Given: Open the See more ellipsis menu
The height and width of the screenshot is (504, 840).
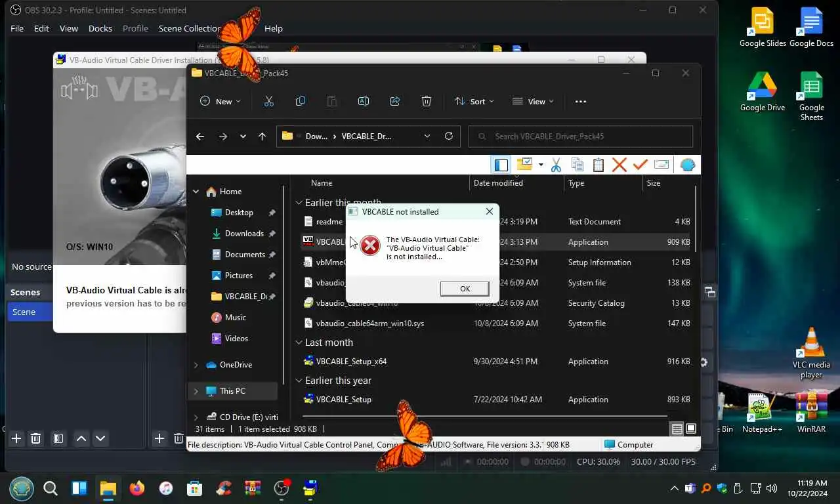Looking at the screenshot, I should (580, 101).
